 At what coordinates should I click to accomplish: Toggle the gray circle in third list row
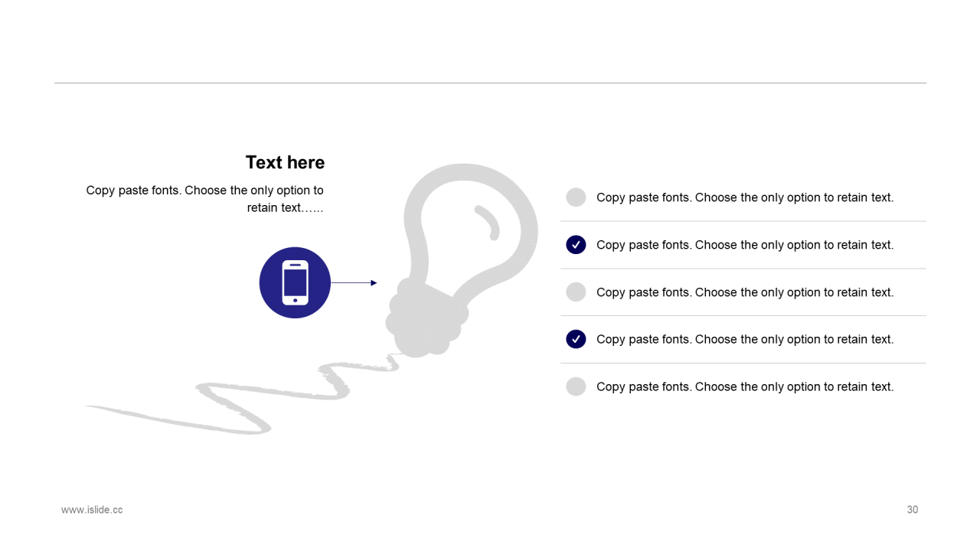click(576, 292)
